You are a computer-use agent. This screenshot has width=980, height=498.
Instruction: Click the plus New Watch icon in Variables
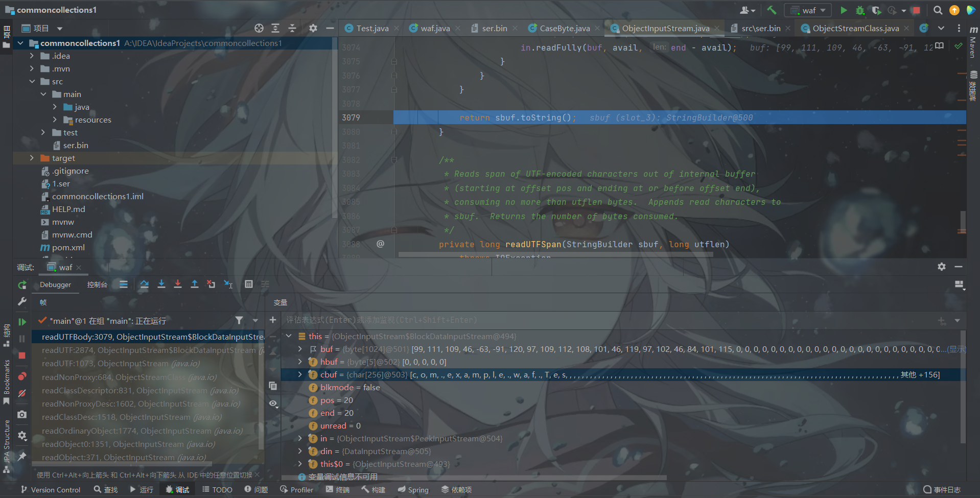click(x=273, y=320)
